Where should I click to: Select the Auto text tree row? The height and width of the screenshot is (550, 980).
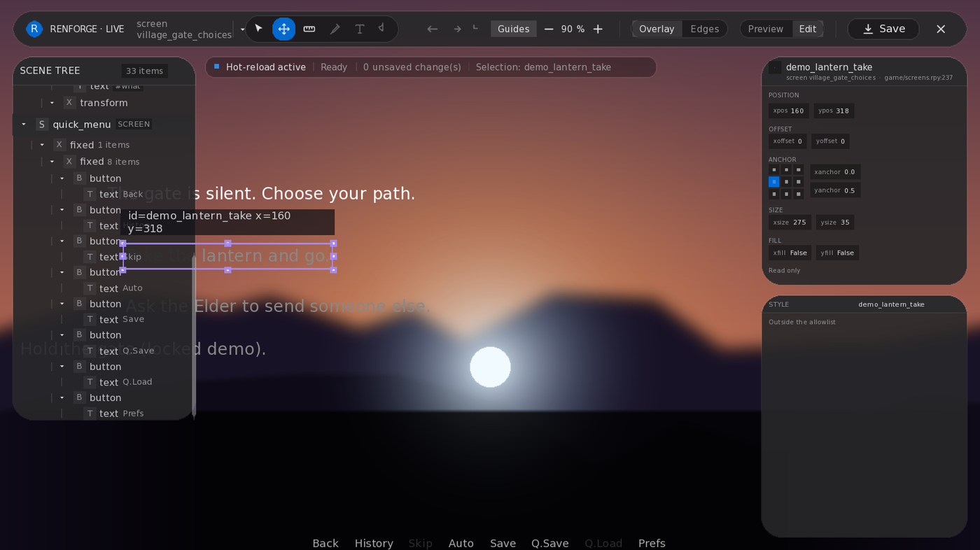[x=103, y=288]
